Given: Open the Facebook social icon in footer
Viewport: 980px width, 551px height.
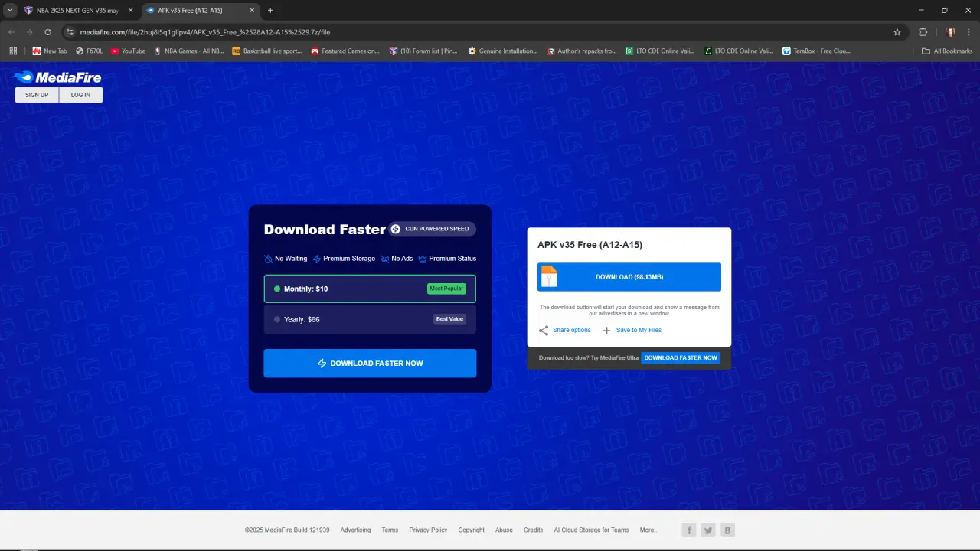Looking at the screenshot, I should 689,530.
